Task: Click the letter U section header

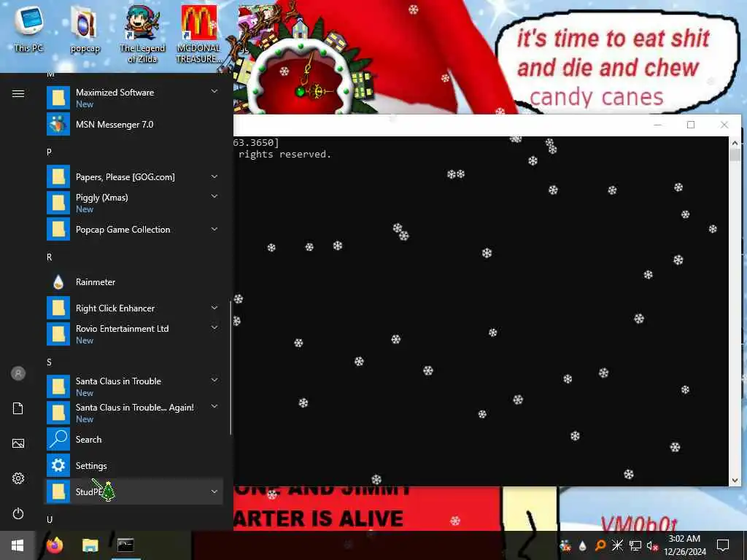Action: [x=50, y=519]
